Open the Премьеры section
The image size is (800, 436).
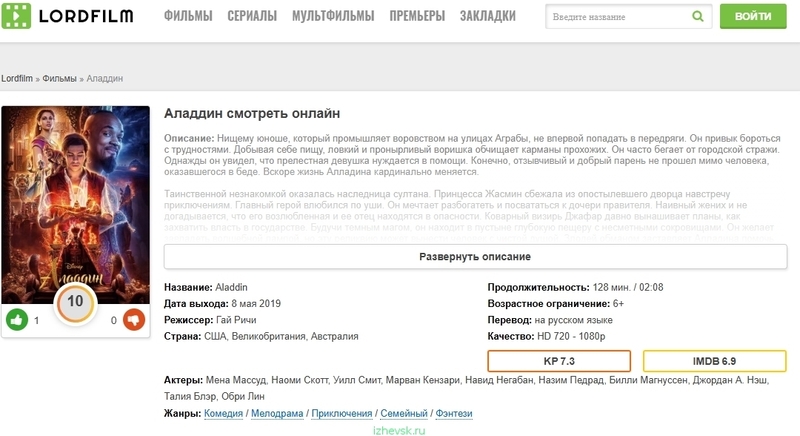coord(417,16)
